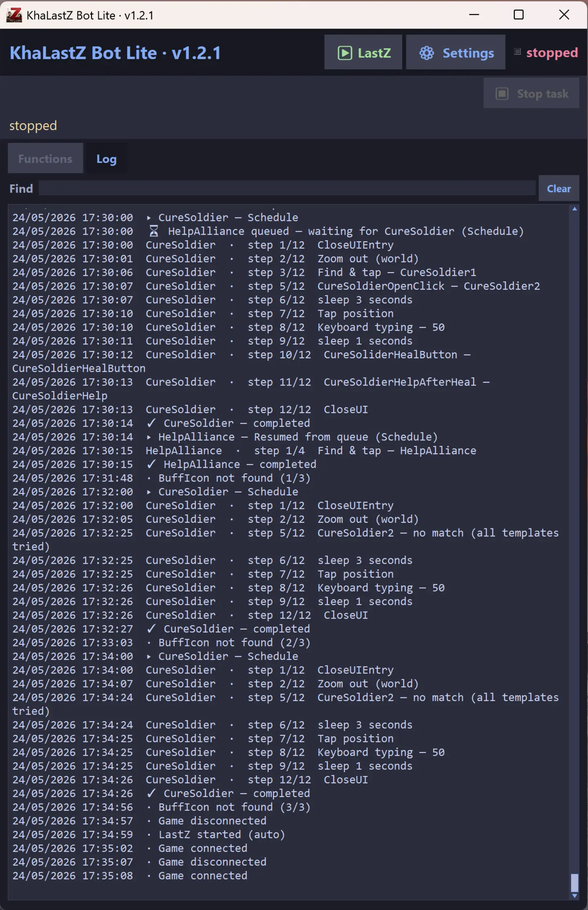Maximize the KhaLastZ Bot Lite window

[x=519, y=15]
